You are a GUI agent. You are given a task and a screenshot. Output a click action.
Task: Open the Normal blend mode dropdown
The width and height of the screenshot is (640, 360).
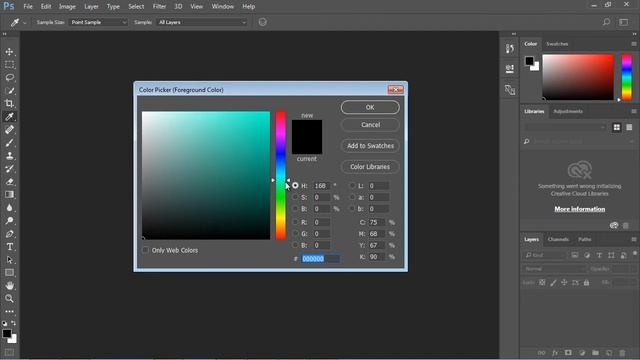(554, 269)
